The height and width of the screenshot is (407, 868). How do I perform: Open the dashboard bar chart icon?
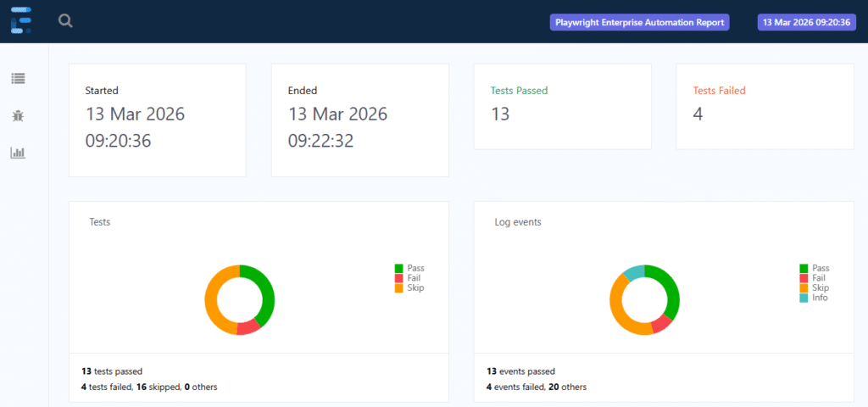coord(19,153)
